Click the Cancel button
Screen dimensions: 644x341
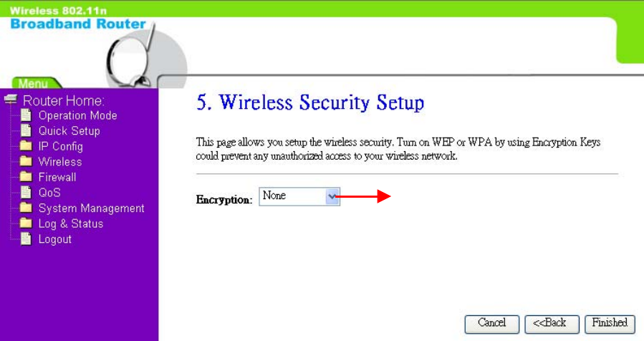click(x=491, y=324)
